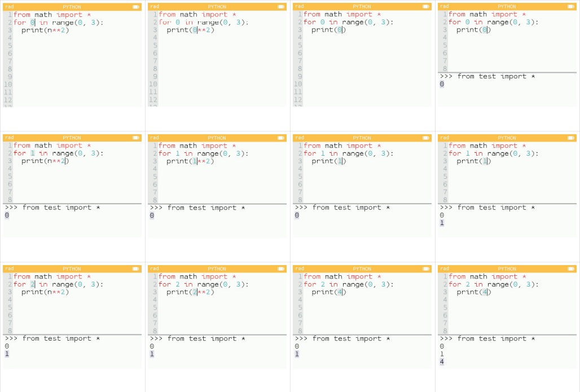Screen dimensions: 580x392
Task: Click print(1) on screen with outputs 0 and 1
Action: click(473, 161)
